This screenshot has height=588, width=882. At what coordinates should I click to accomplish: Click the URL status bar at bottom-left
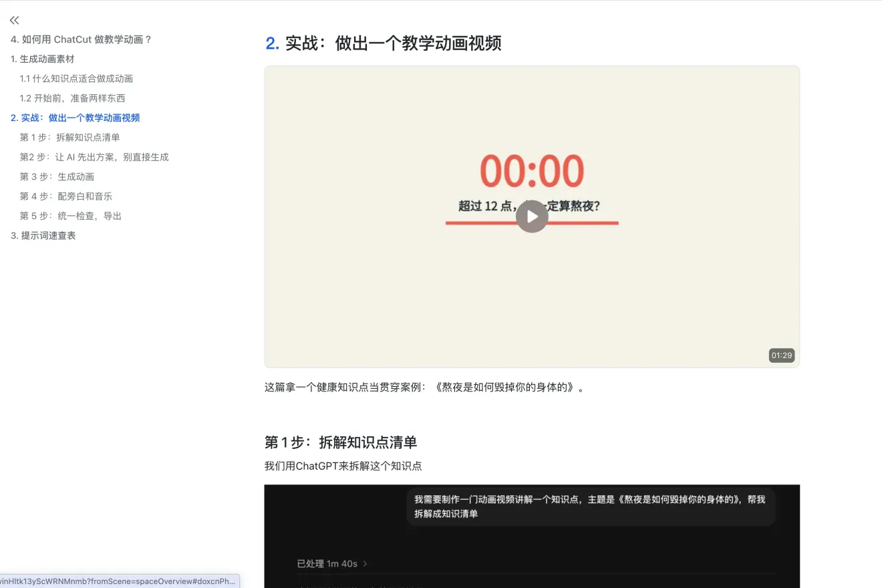point(120,581)
